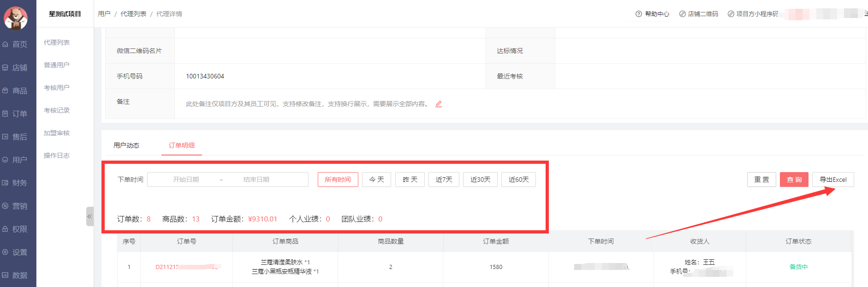Open 设置 settings in left sidebar
The image size is (868, 287).
[x=18, y=252]
